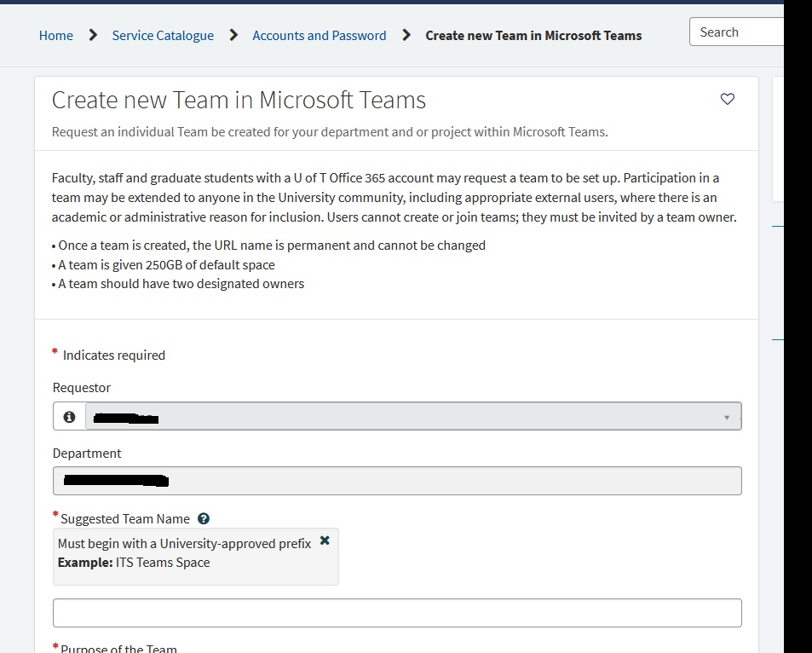Image resolution: width=812 pixels, height=653 pixels.
Task: Click the greyed-out Department field
Action: pos(397,481)
